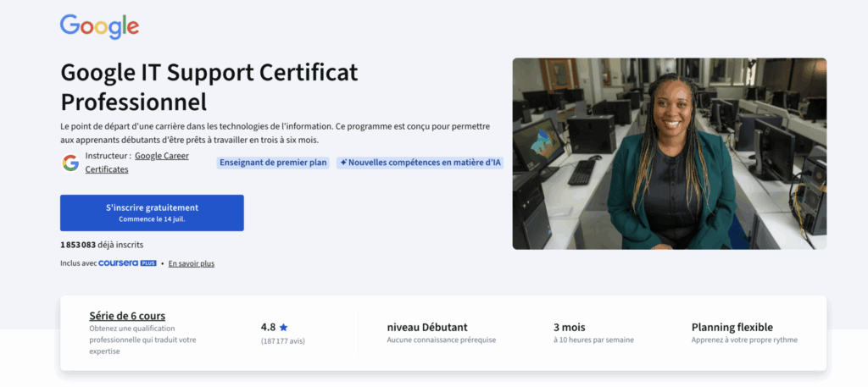
Task: Click the program description paragraph
Action: coord(275,133)
